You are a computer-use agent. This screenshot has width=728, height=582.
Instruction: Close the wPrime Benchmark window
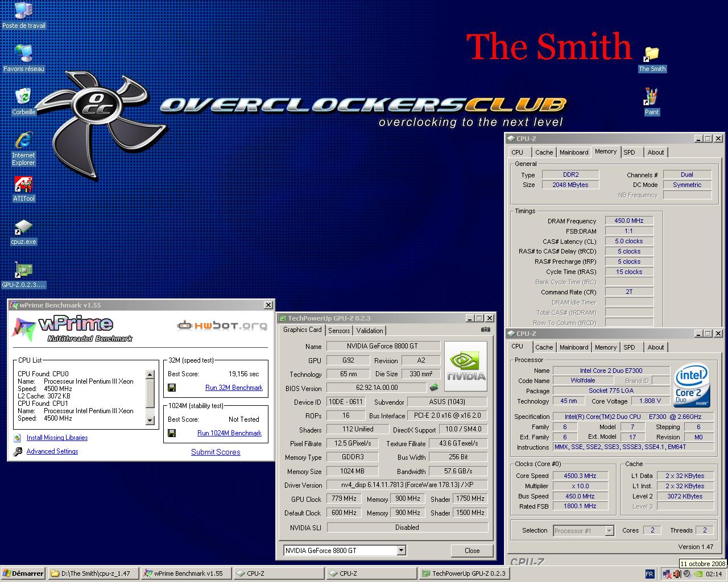tap(268, 305)
